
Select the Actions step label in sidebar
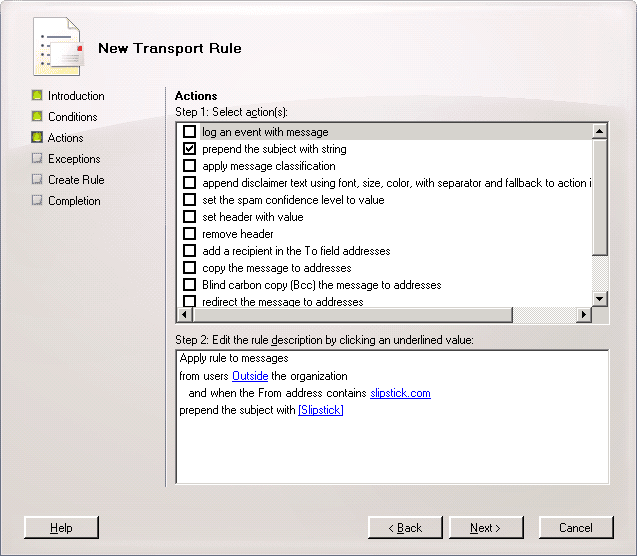tap(65, 138)
